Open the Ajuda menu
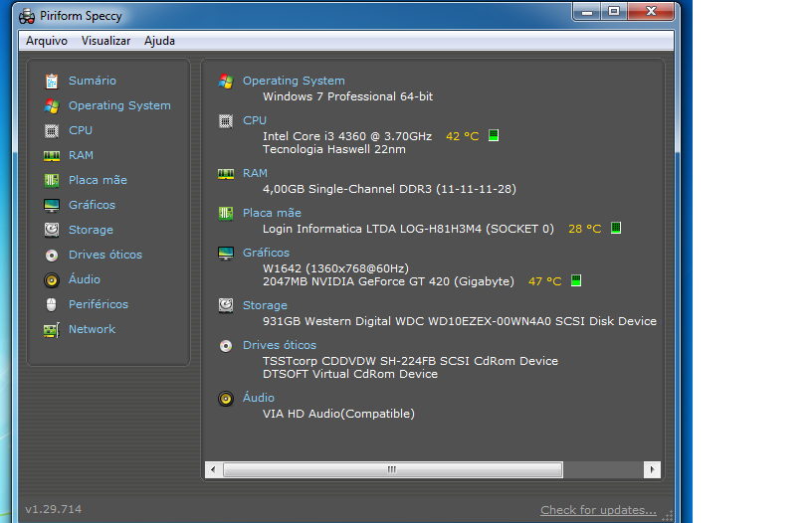 159,41
